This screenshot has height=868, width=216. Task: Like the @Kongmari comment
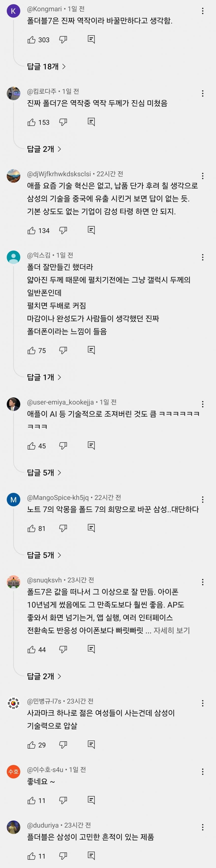click(x=32, y=40)
